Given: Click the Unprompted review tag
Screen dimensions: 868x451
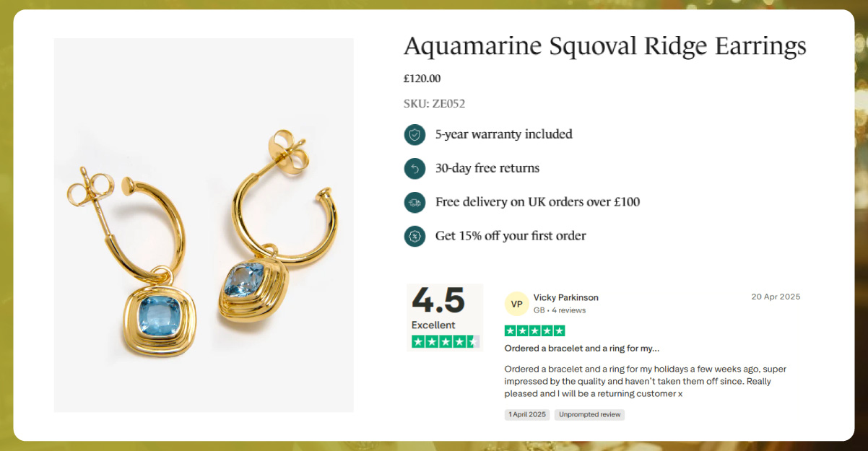Looking at the screenshot, I should point(589,415).
